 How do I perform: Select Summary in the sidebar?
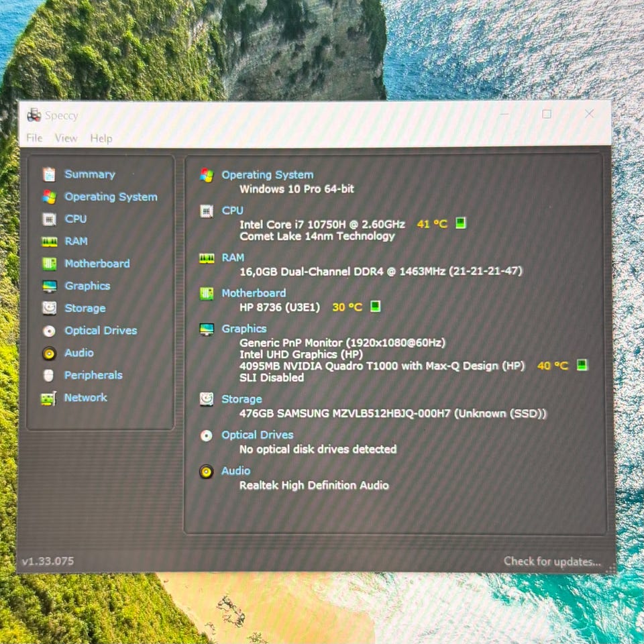(90, 174)
